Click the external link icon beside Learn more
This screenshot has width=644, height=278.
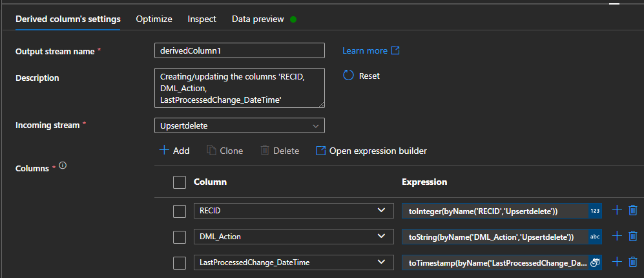coord(395,50)
